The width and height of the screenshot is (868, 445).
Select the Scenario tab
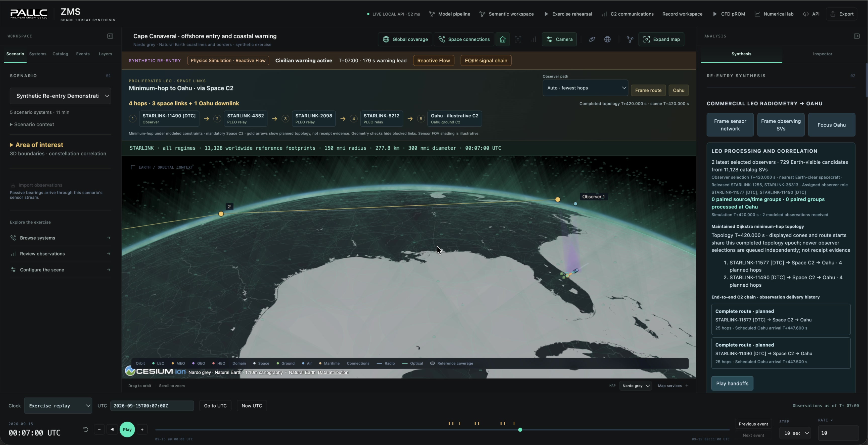[15, 54]
